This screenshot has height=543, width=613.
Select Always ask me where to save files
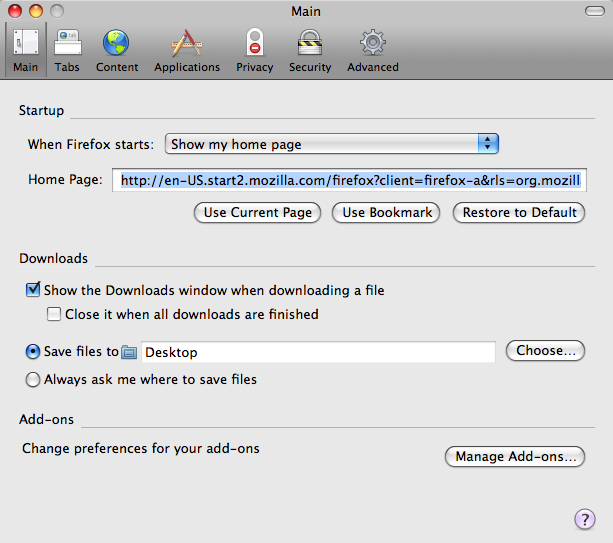pos(33,379)
